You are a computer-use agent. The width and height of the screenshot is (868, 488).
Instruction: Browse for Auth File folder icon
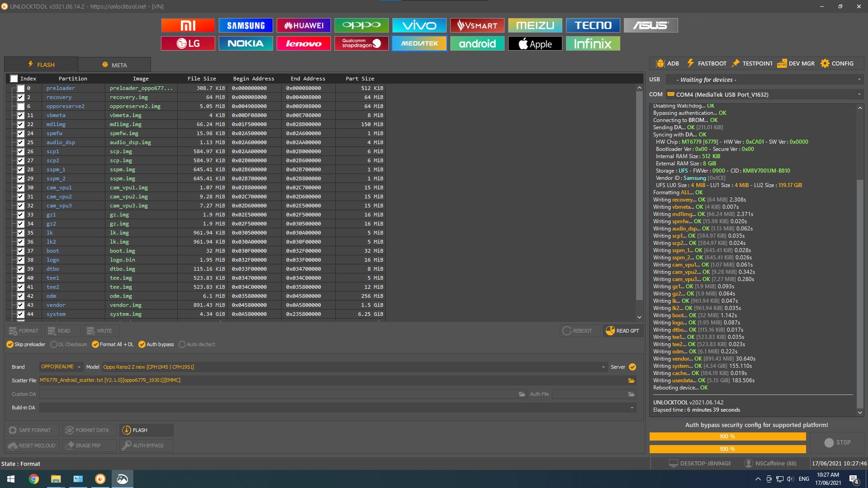pos(631,394)
